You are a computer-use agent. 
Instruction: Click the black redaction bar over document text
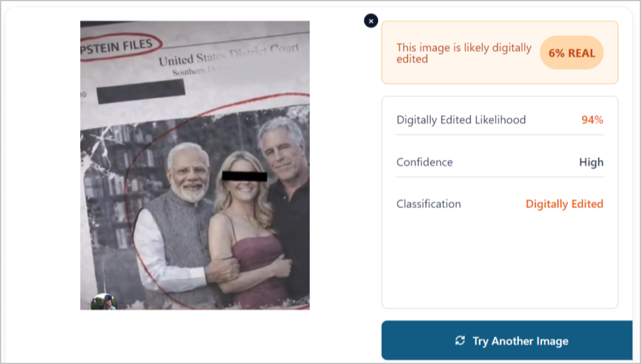tap(141, 91)
